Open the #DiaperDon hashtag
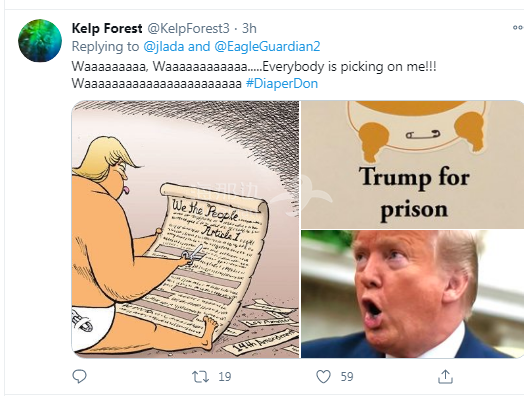524x396 pixels. 282,83
